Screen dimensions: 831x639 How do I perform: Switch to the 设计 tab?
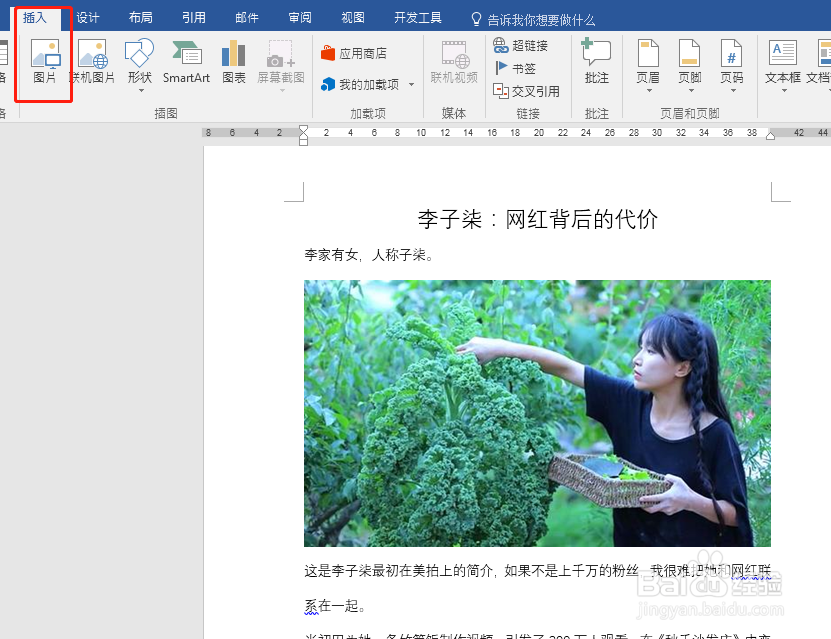[87, 18]
